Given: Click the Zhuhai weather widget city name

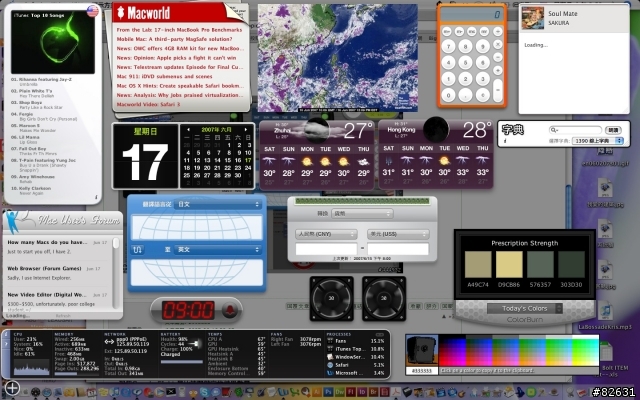Looking at the screenshot, I should 282,130.
